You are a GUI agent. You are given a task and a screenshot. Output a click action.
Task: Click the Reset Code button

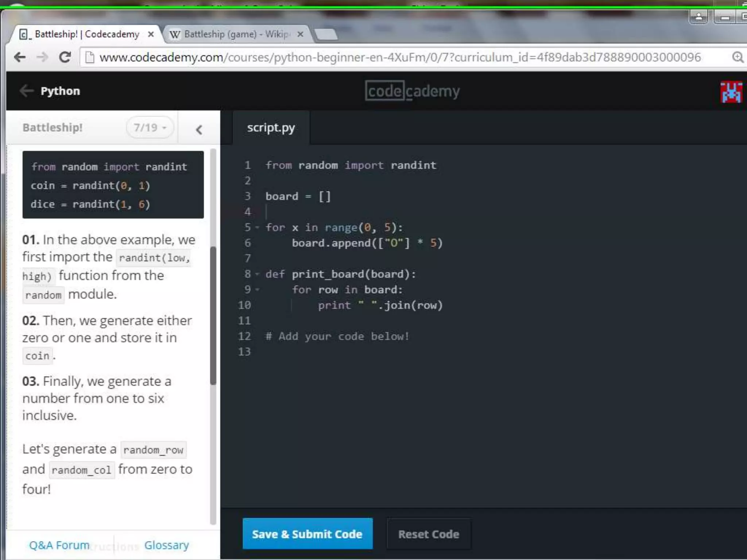coord(429,534)
